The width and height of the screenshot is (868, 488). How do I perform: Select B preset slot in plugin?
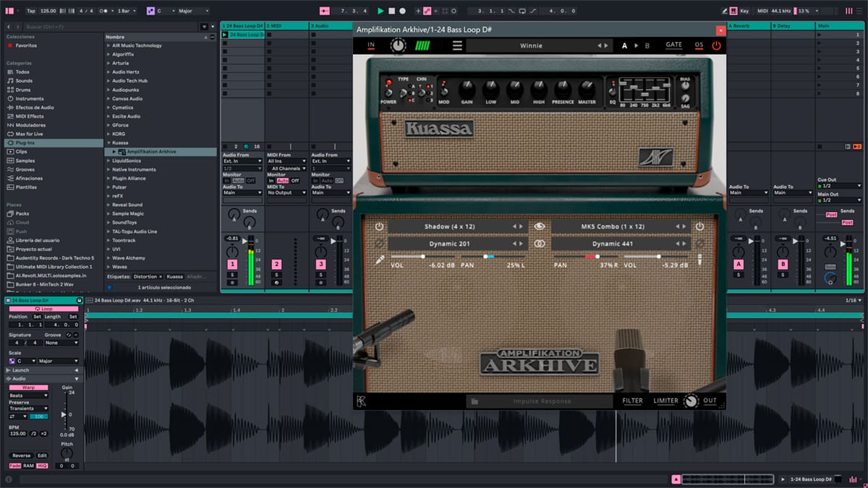(x=647, y=46)
